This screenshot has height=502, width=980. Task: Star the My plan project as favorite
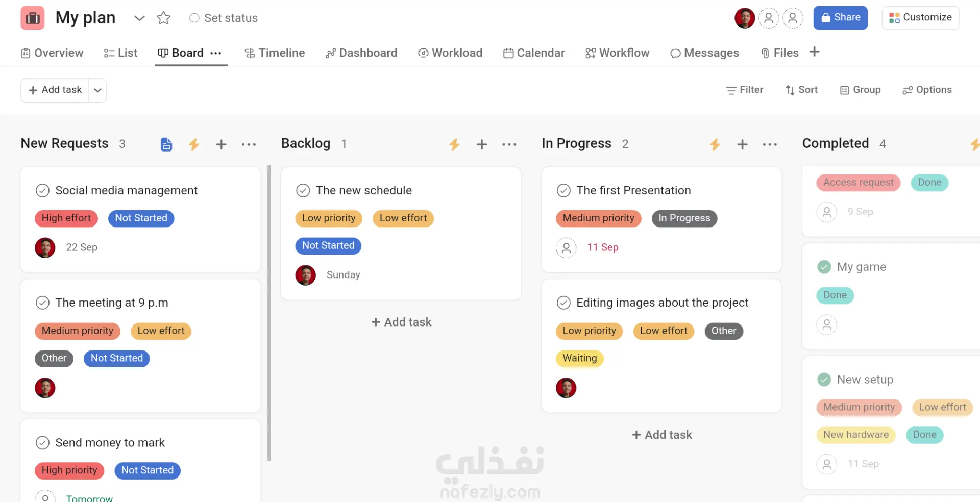[163, 18]
